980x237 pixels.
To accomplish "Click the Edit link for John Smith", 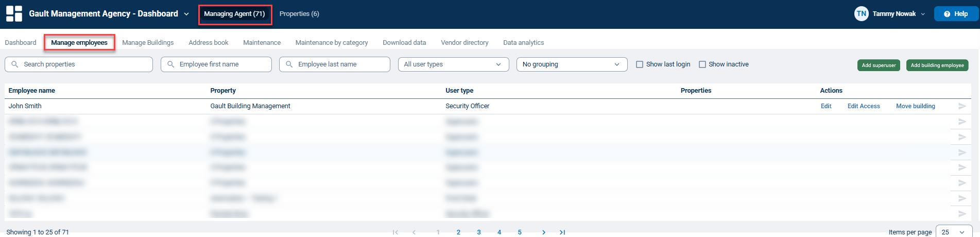I will (x=826, y=106).
